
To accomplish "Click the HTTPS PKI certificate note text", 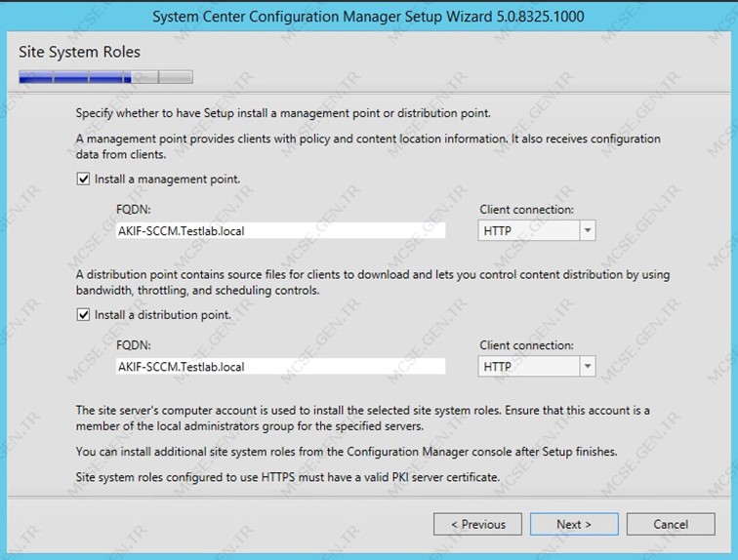I will (288, 477).
